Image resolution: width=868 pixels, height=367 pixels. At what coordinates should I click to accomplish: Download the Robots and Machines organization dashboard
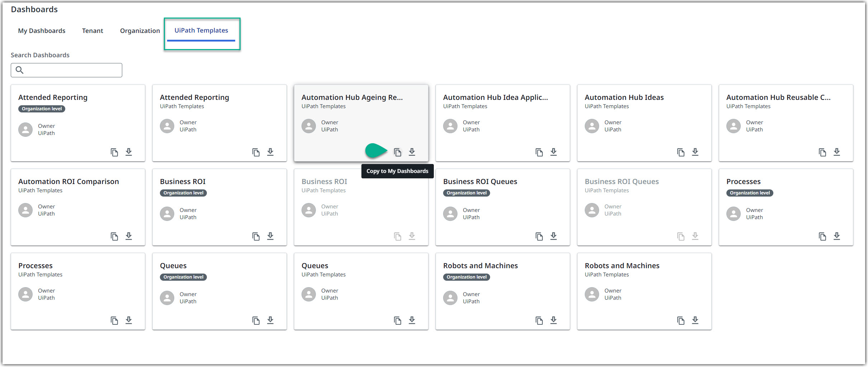coord(554,320)
